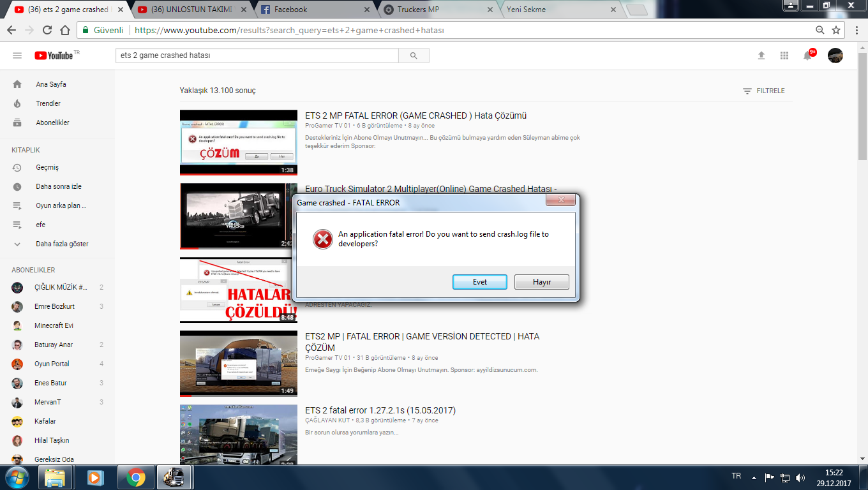This screenshot has height=490, width=868.
Task: Switch to the Facebook tab
Action: point(315,10)
